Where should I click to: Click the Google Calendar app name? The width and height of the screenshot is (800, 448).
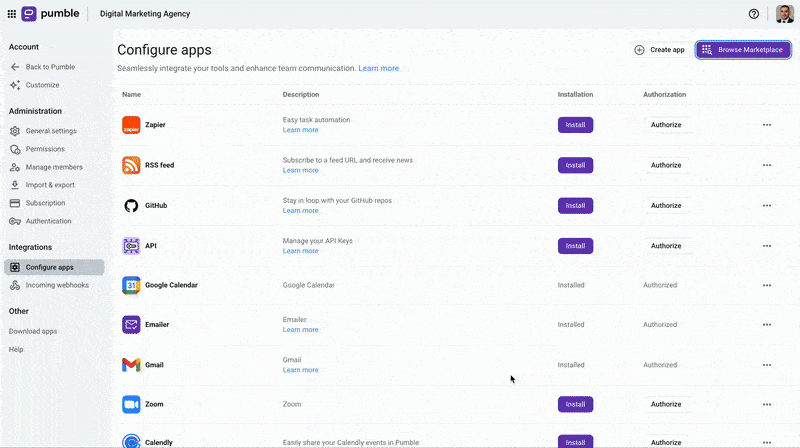[171, 285]
